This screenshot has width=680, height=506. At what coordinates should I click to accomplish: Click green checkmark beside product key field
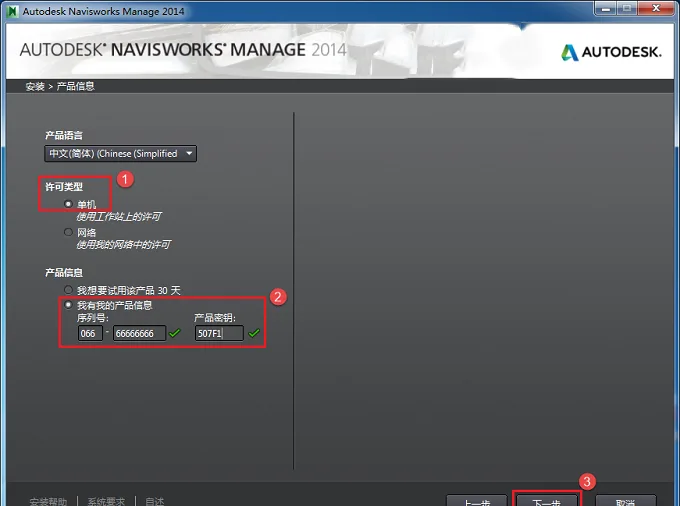pyautogui.click(x=254, y=333)
